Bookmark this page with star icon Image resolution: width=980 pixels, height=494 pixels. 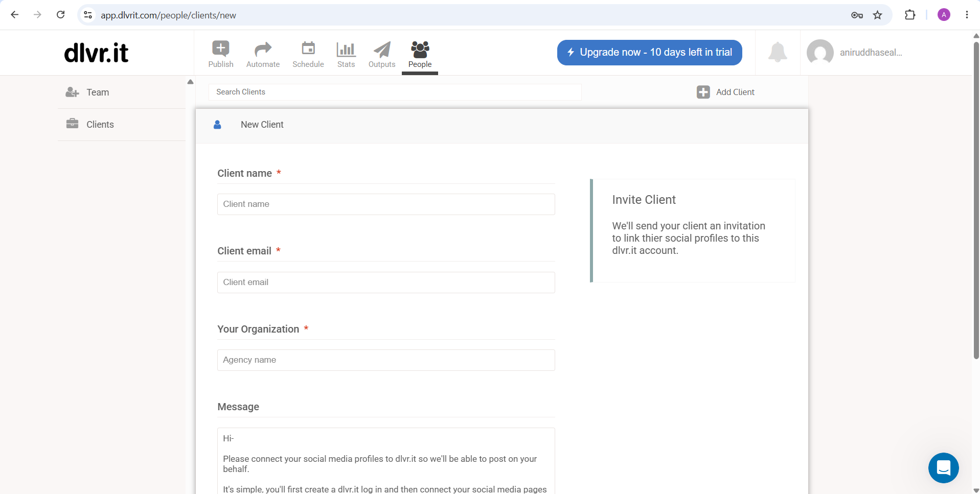tap(878, 15)
